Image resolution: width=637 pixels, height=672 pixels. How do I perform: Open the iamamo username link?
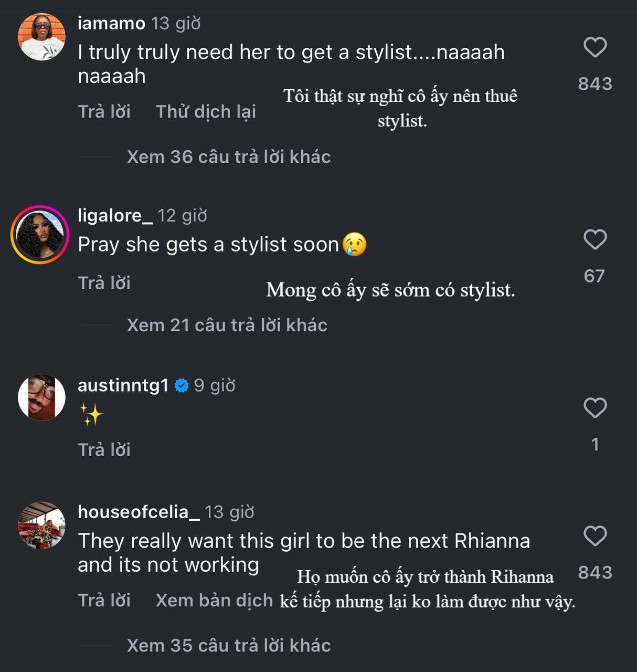111,23
